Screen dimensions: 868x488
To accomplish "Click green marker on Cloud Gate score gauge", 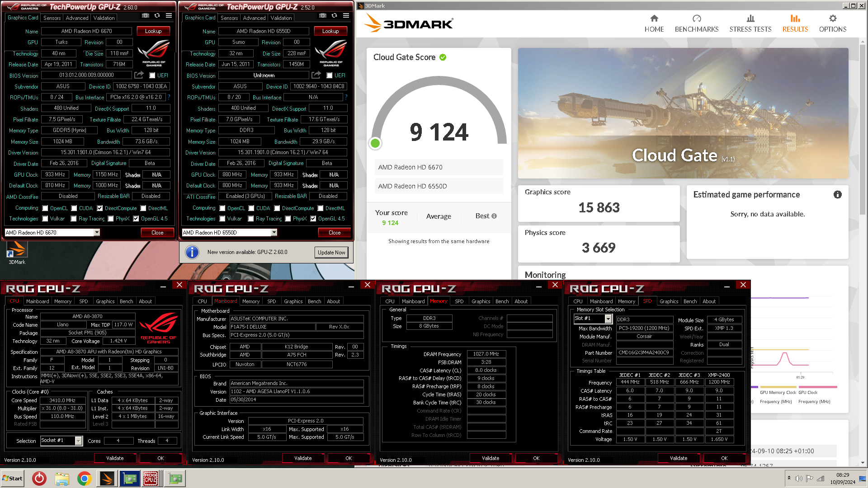I will point(375,143).
